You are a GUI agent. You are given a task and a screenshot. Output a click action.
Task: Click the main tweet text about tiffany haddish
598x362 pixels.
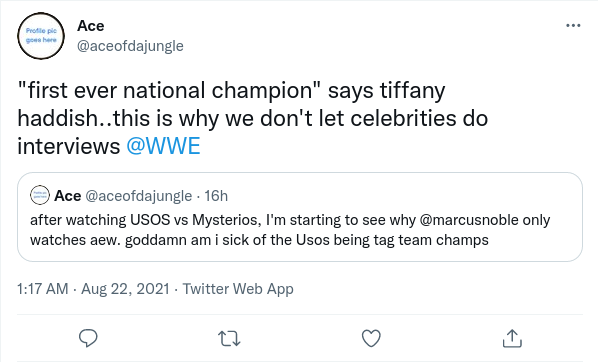click(252, 118)
